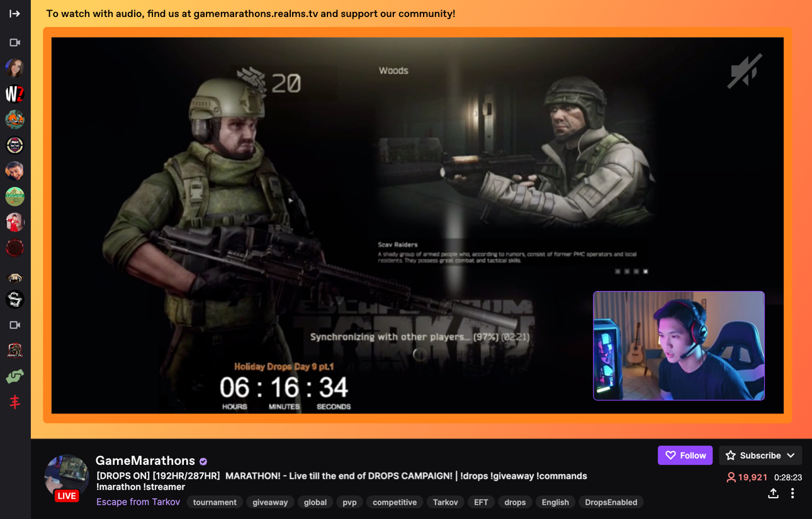Click the green handshake sidebar icon
The image size is (812, 519).
pos(15,377)
